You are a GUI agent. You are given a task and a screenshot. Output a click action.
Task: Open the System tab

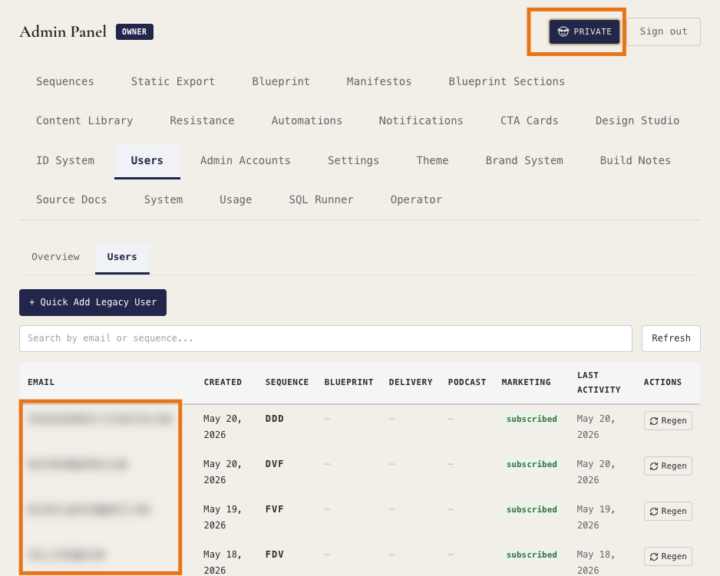[x=163, y=199]
